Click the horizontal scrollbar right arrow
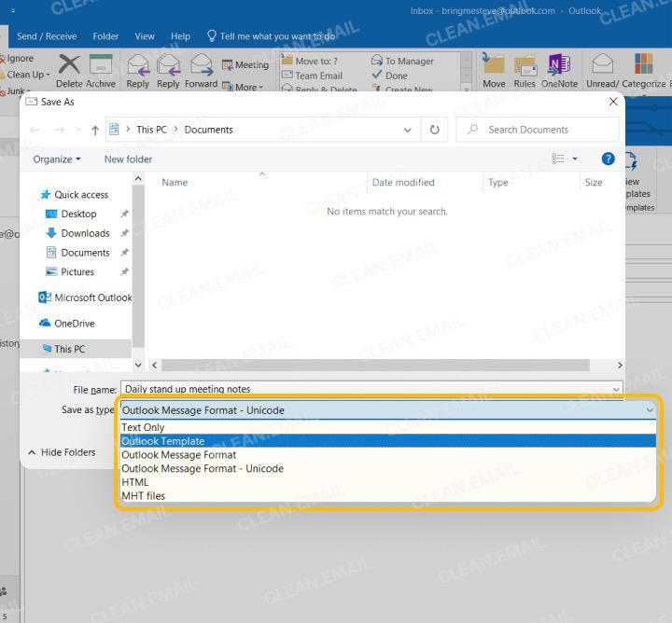 (x=620, y=366)
